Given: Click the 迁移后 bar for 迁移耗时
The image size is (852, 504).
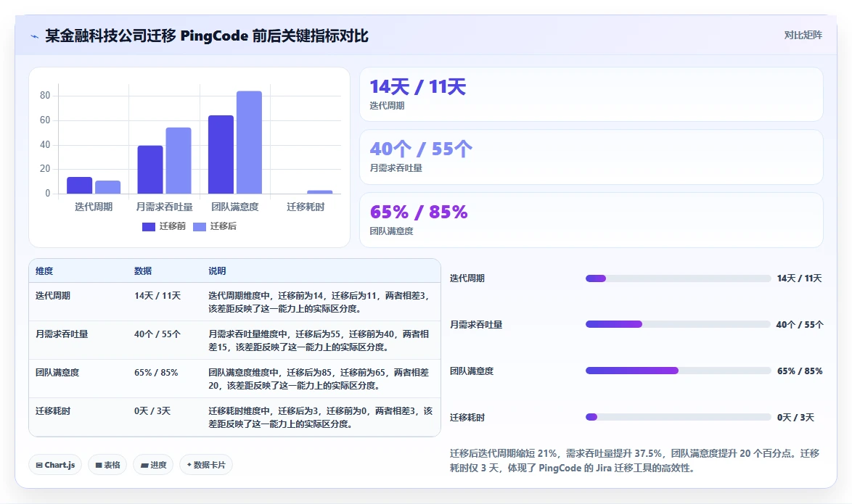Looking at the screenshot, I should tap(319, 191).
